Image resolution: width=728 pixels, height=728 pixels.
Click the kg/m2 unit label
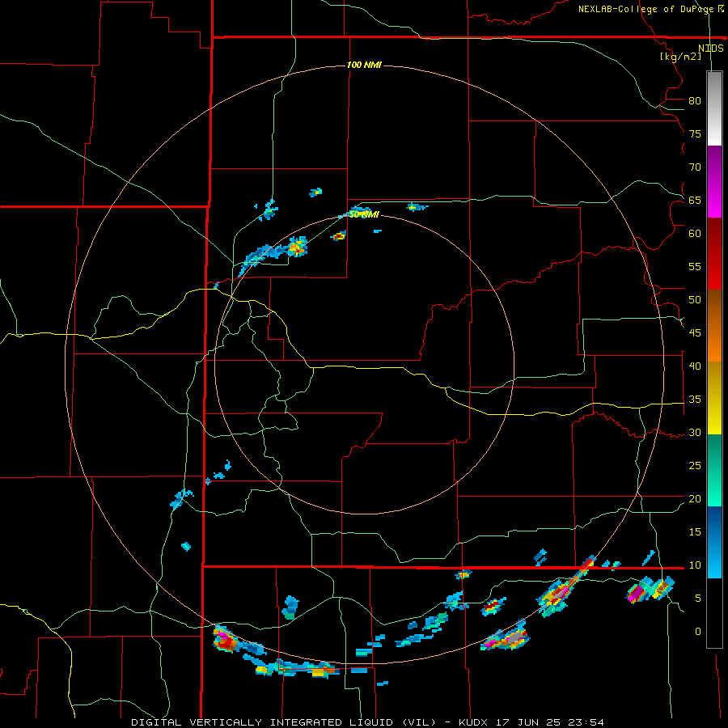(x=680, y=57)
